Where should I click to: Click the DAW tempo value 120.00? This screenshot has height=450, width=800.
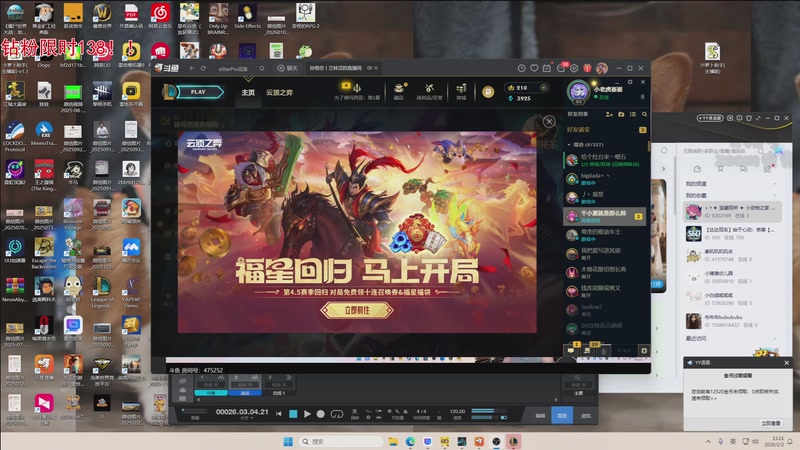457,411
